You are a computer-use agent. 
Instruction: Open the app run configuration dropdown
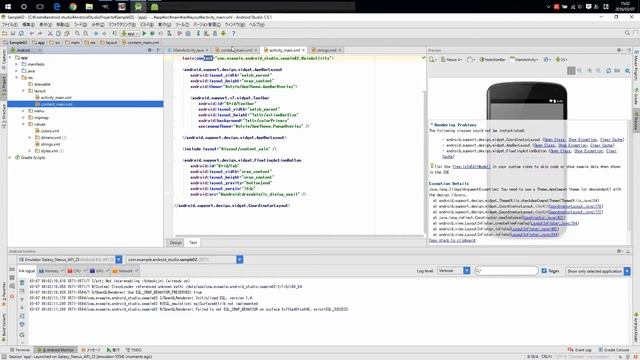point(130,33)
